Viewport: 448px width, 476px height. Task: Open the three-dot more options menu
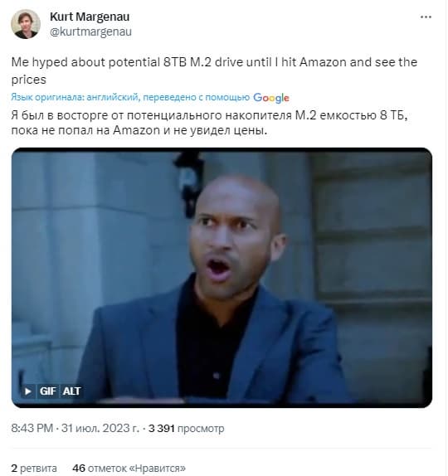point(426,17)
